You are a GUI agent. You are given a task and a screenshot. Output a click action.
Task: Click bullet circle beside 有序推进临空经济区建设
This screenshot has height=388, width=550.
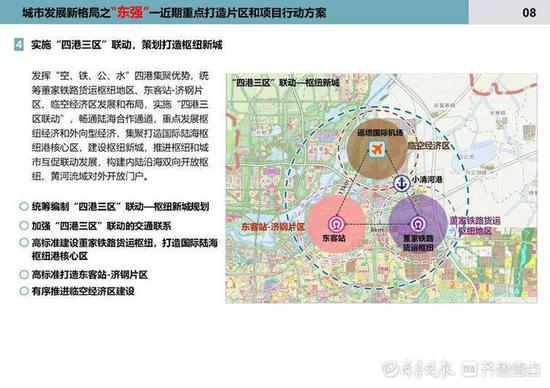[24, 291]
